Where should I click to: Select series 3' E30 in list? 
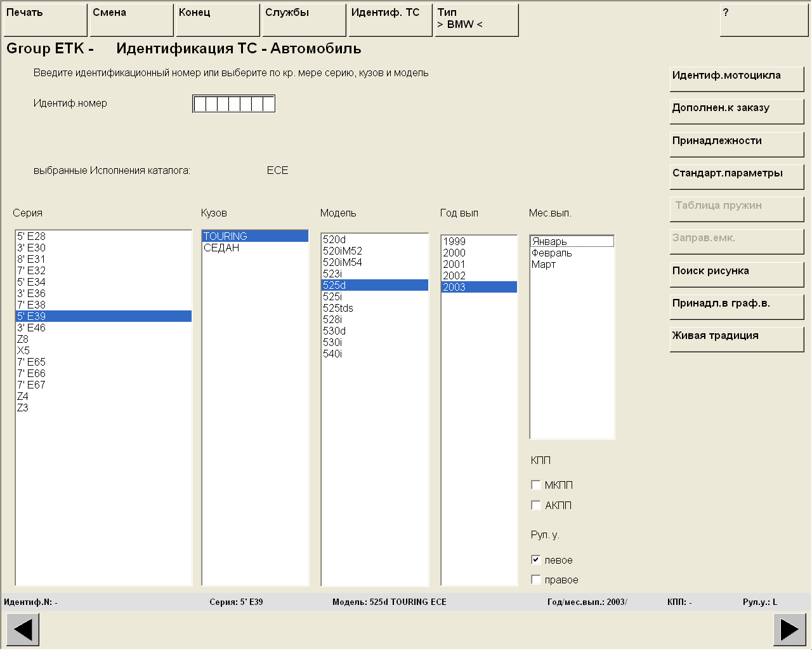coord(103,248)
